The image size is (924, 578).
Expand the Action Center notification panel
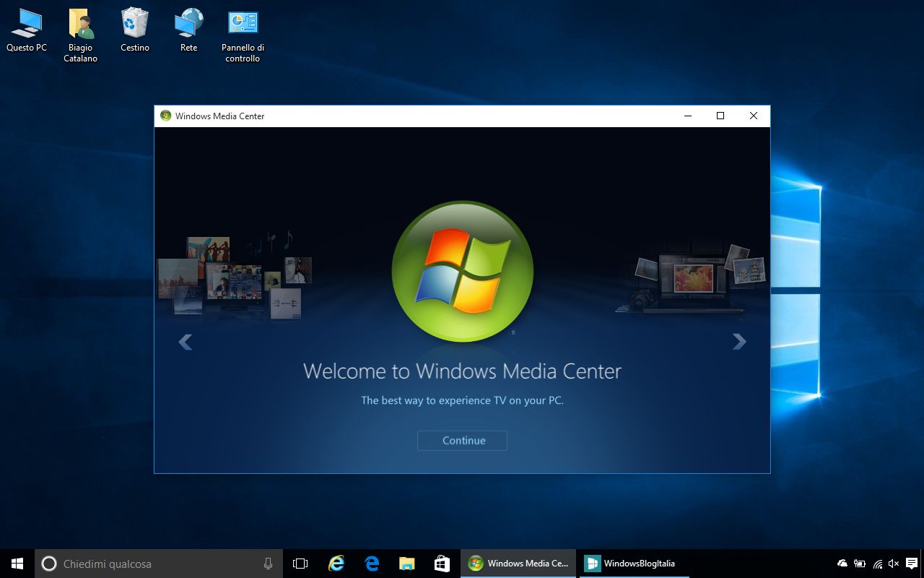tap(911, 563)
